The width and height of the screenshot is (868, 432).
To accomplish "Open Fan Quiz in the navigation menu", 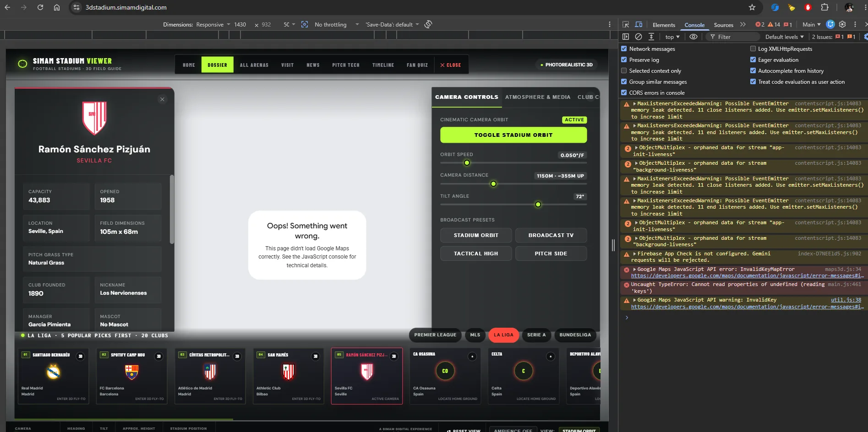I will click(x=417, y=65).
